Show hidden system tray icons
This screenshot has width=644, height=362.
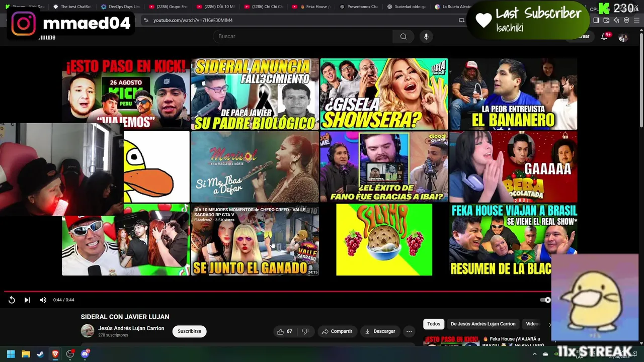(x=534, y=354)
